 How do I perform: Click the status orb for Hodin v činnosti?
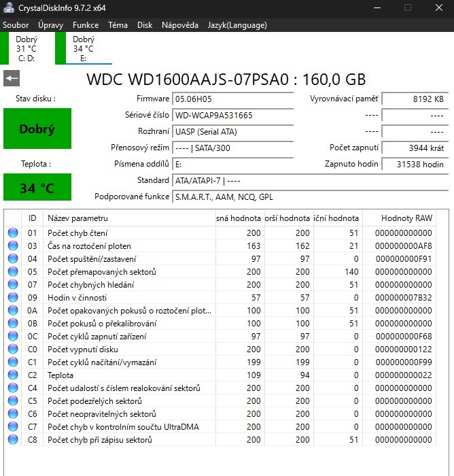tap(13, 297)
